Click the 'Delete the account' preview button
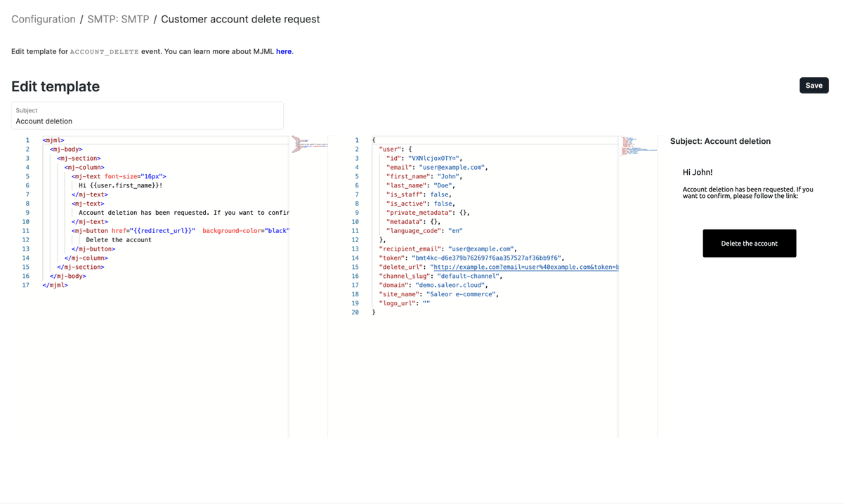 pyautogui.click(x=749, y=243)
